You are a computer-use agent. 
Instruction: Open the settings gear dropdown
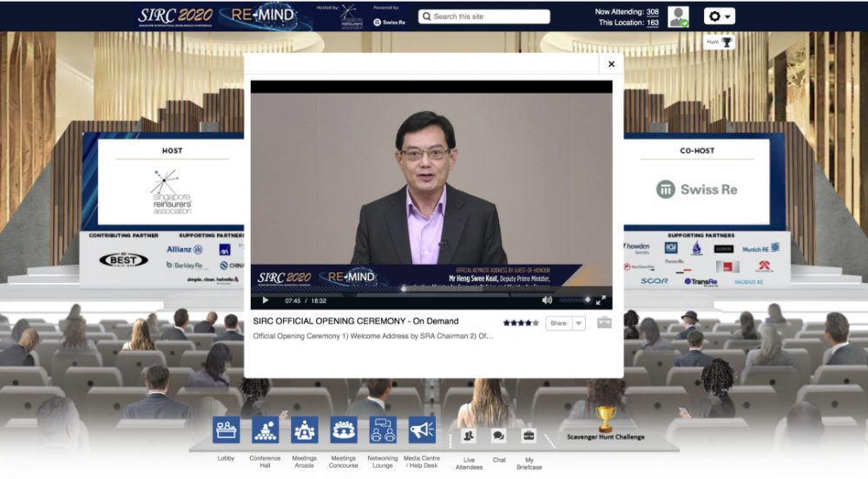719,16
